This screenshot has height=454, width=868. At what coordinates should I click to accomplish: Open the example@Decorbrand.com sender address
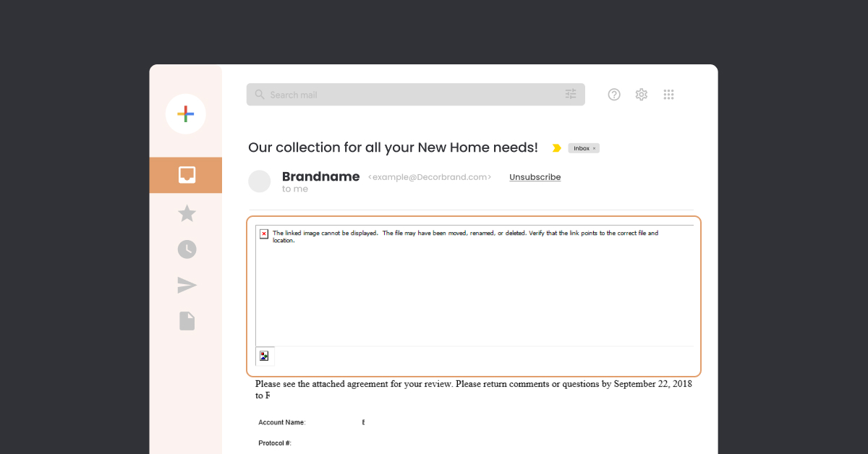pos(430,176)
